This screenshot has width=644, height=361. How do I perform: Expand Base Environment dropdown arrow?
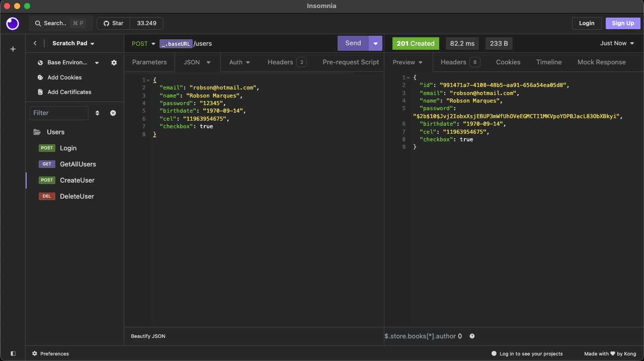tap(97, 63)
